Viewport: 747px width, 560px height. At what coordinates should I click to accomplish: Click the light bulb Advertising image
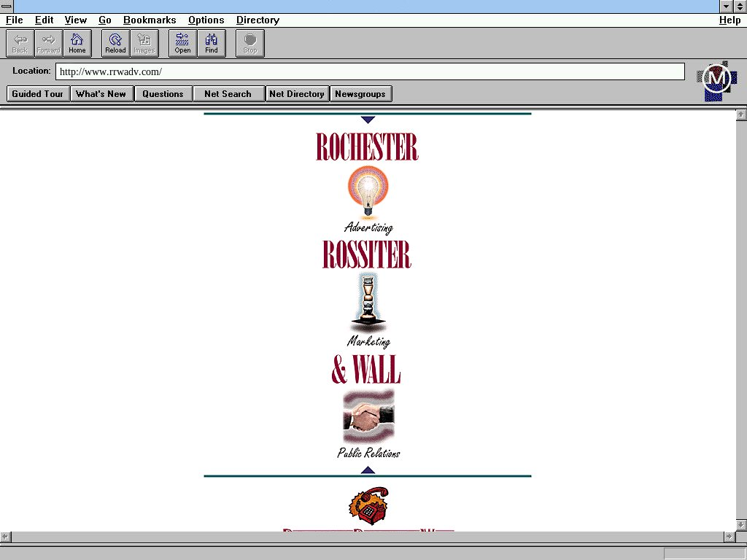[x=368, y=192]
